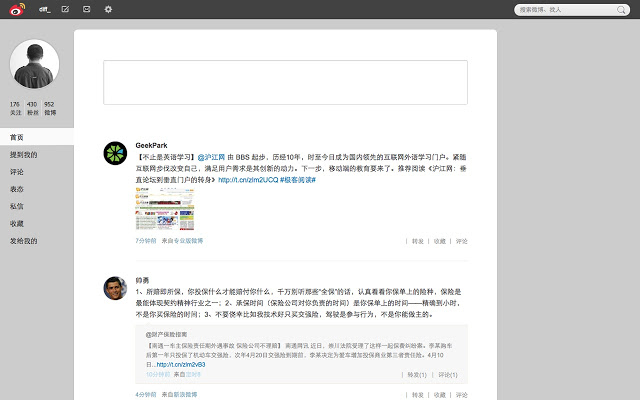
Task: Click 评论 on 帅勇's post
Action: 462,395
